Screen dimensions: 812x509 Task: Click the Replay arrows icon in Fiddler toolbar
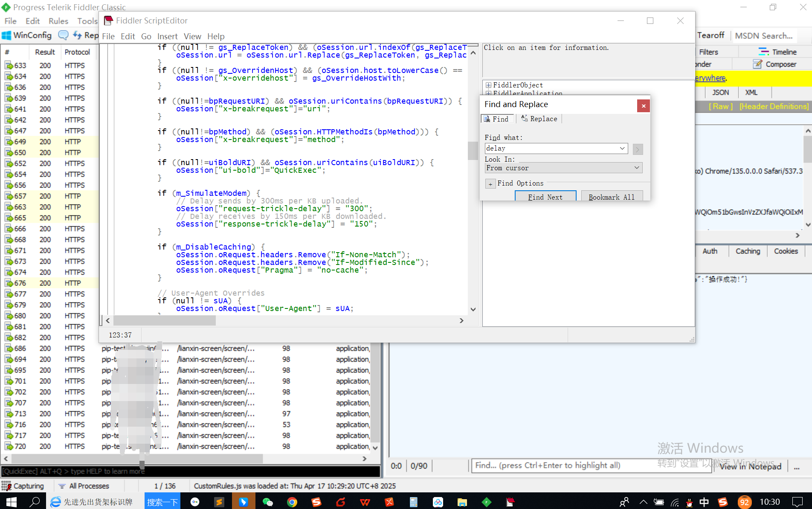click(77, 35)
